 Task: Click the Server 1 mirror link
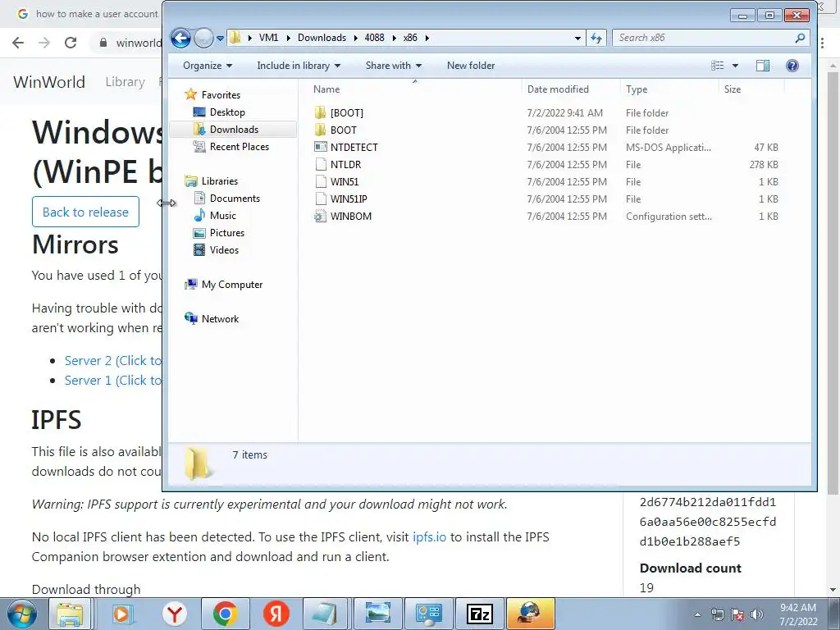[112, 381]
